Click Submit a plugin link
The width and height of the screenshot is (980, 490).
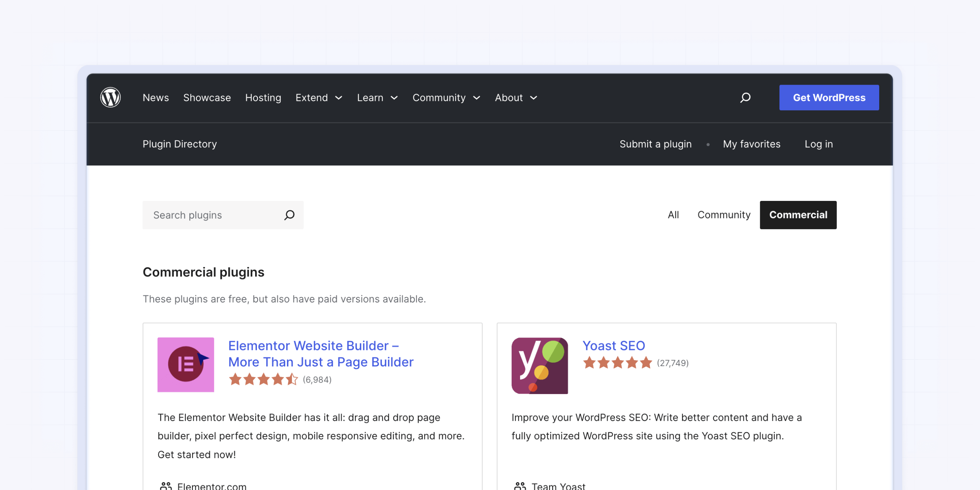pos(655,144)
